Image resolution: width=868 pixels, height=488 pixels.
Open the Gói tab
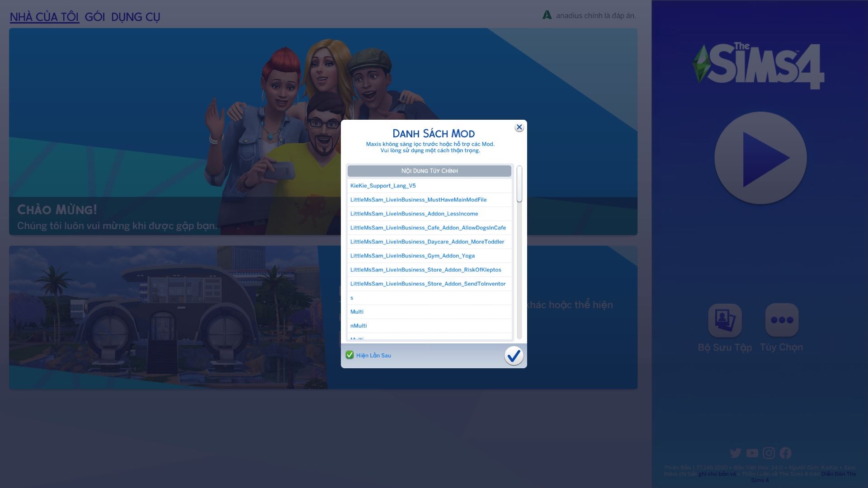[x=94, y=17]
